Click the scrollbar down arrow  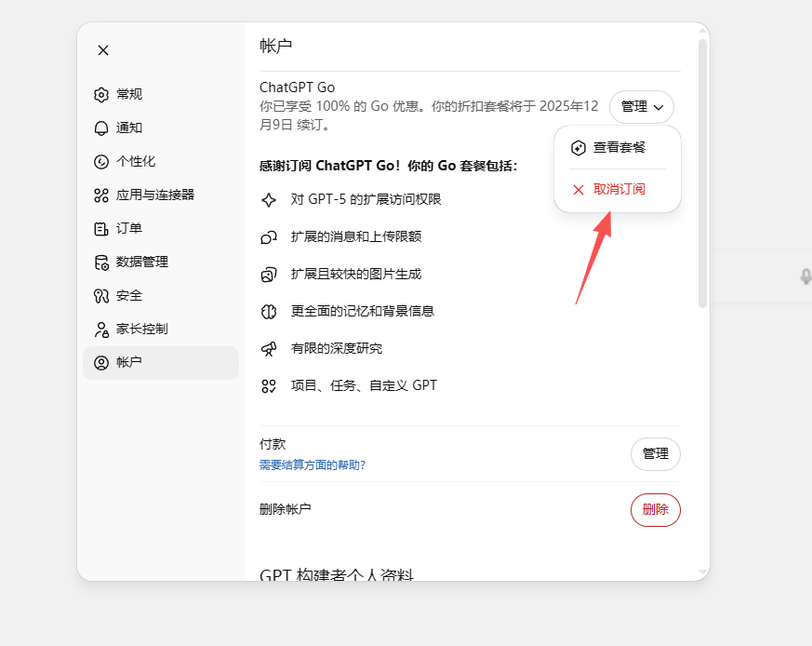click(x=703, y=572)
